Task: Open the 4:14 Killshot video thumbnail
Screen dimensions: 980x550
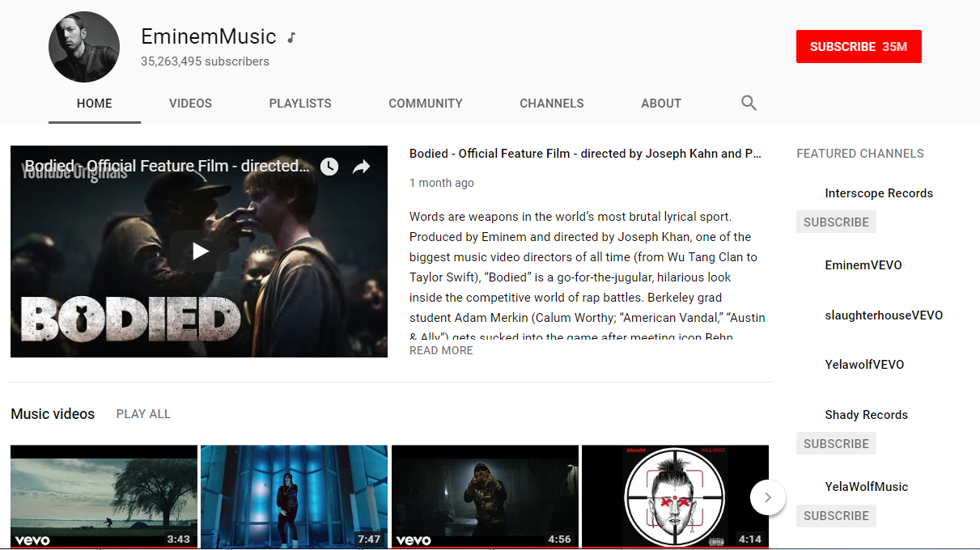Action: coord(676,497)
